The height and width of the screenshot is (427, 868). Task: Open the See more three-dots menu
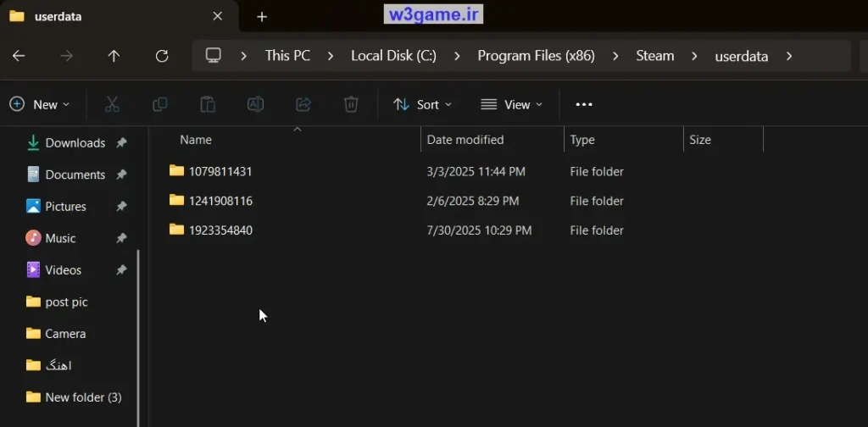coord(584,104)
